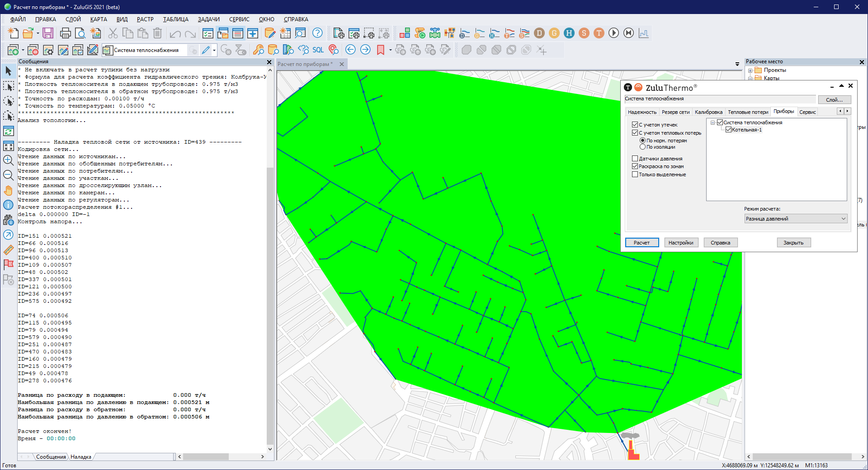
Task: Click the Print icon in toolbar
Action: point(65,33)
